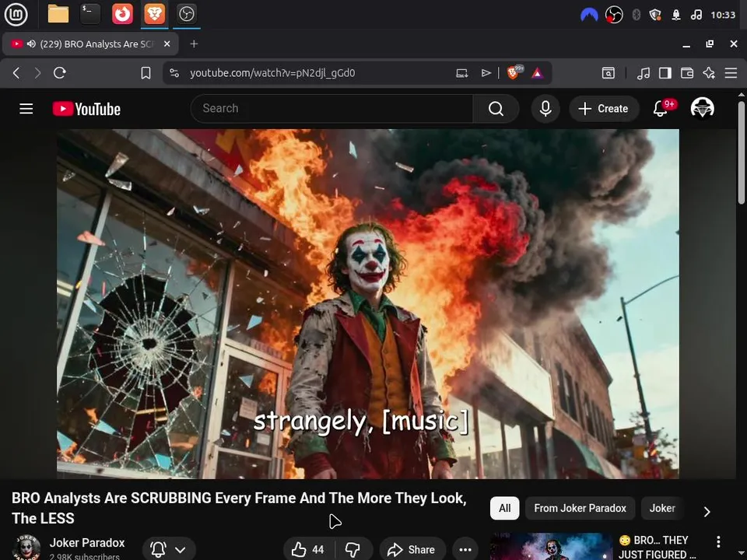Image resolution: width=747 pixels, height=560 pixels.
Task: Install app icon in the address bar
Action: (461, 73)
